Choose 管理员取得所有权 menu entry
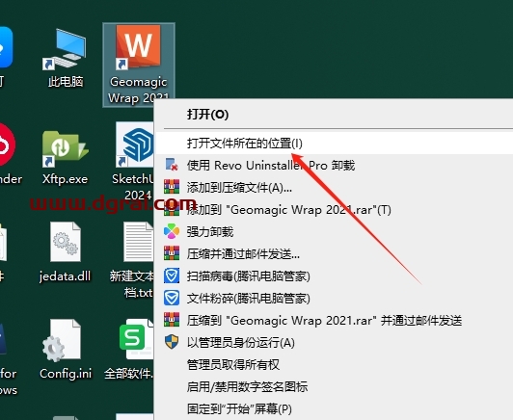Image resolution: width=513 pixels, height=420 pixels. [334, 364]
